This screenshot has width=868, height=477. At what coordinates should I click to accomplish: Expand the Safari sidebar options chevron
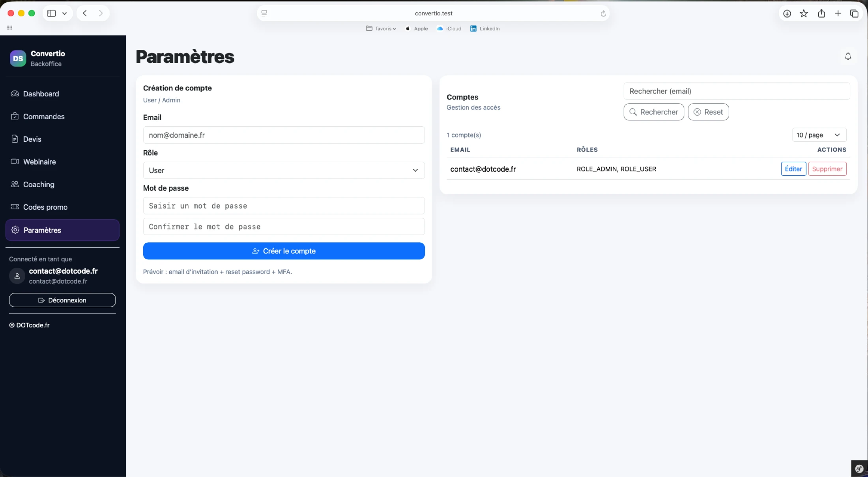click(64, 13)
